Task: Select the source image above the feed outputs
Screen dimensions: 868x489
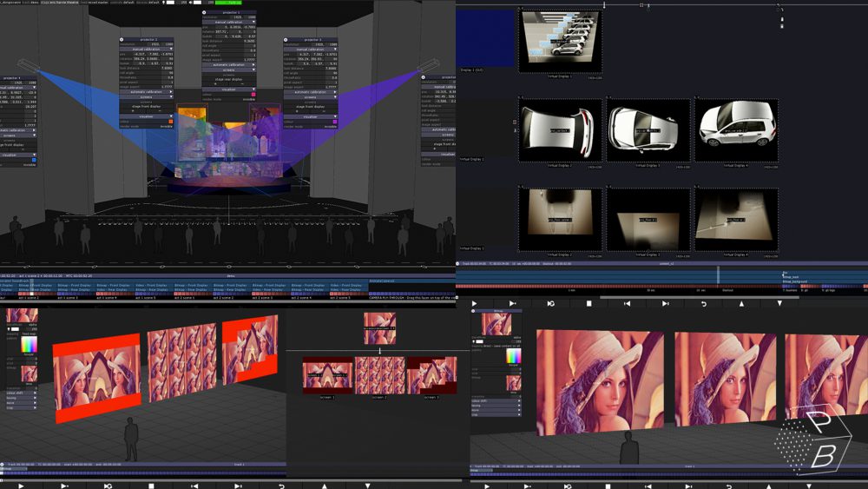Action: 380,328
